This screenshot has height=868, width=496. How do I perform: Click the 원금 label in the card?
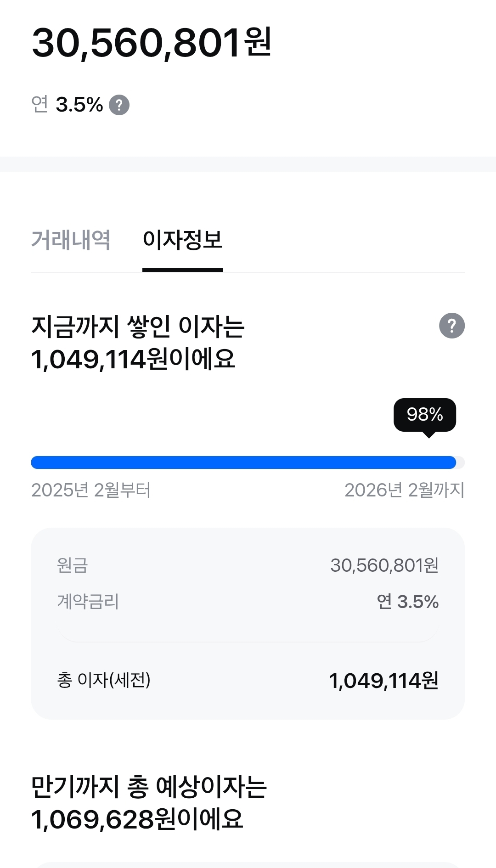click(x=73, y=565)
